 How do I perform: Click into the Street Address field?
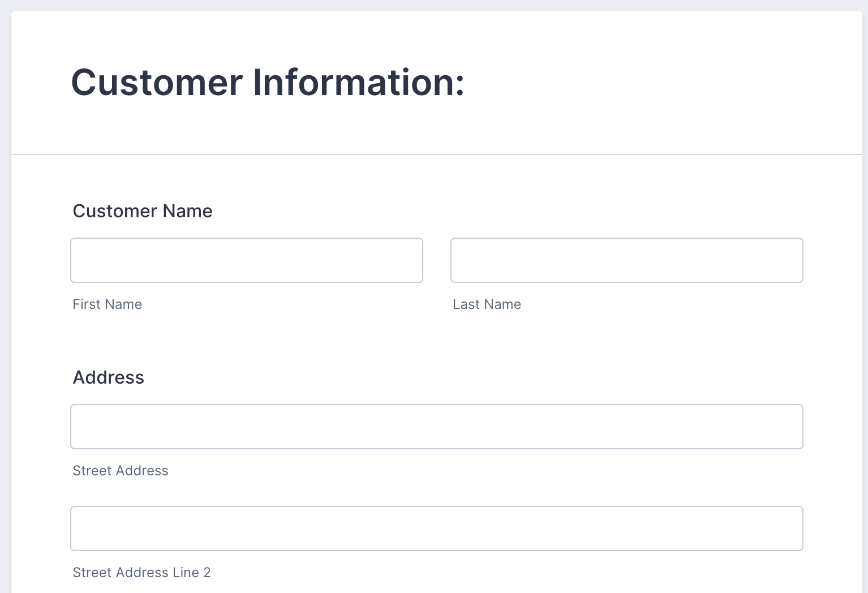(x=436, y=427)
